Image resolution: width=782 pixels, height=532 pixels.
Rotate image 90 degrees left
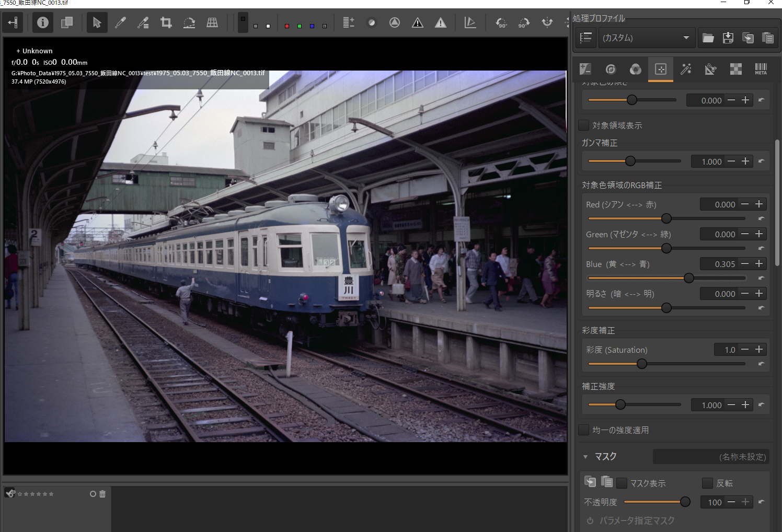pos(501,22)
